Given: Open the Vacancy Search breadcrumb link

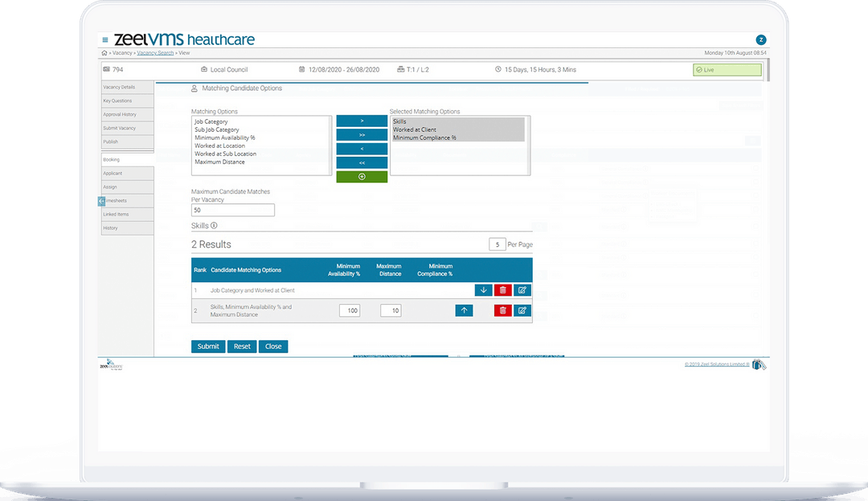Looking at the screenshot, I should point(154,52).
